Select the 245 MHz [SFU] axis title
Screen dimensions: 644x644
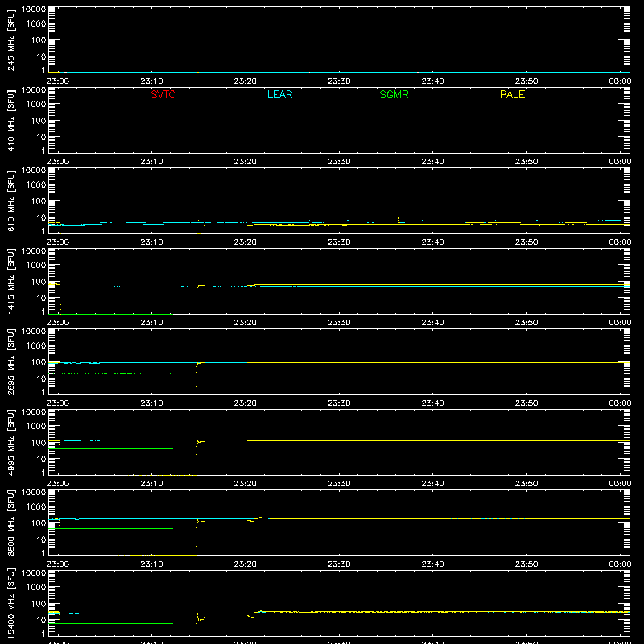(x=11, y=39)
